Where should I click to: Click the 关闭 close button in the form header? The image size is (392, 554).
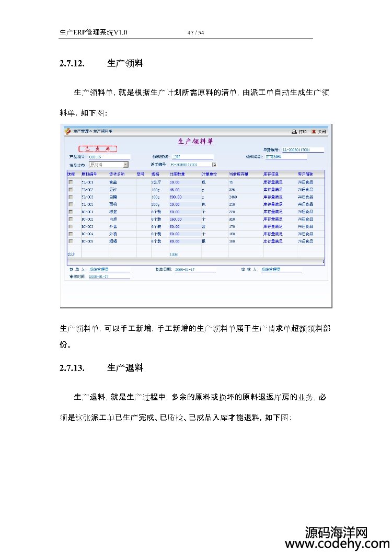pyautogui.click(x=319, y=131)
